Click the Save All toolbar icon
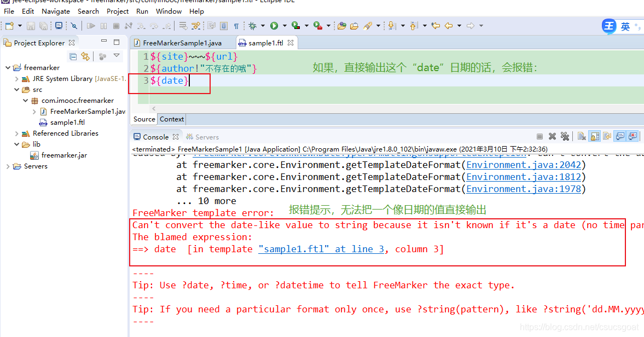The image size is (644, 337). click(x=43, y=25)
